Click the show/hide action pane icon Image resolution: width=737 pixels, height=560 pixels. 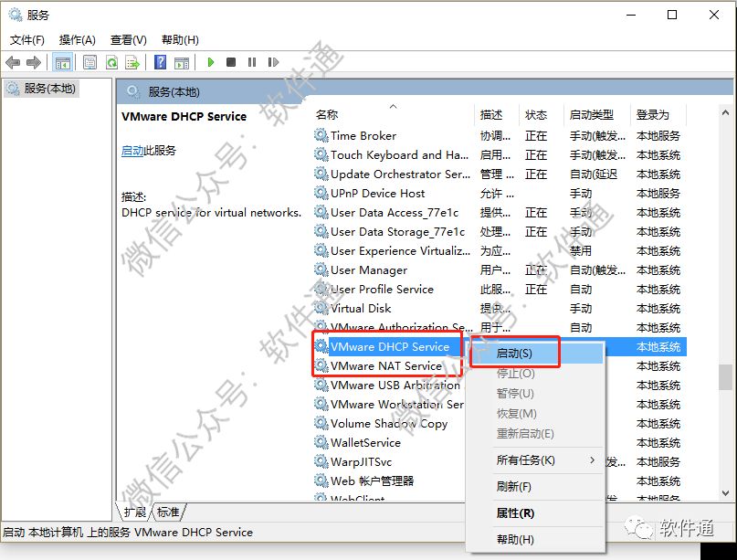click(182, 62)
